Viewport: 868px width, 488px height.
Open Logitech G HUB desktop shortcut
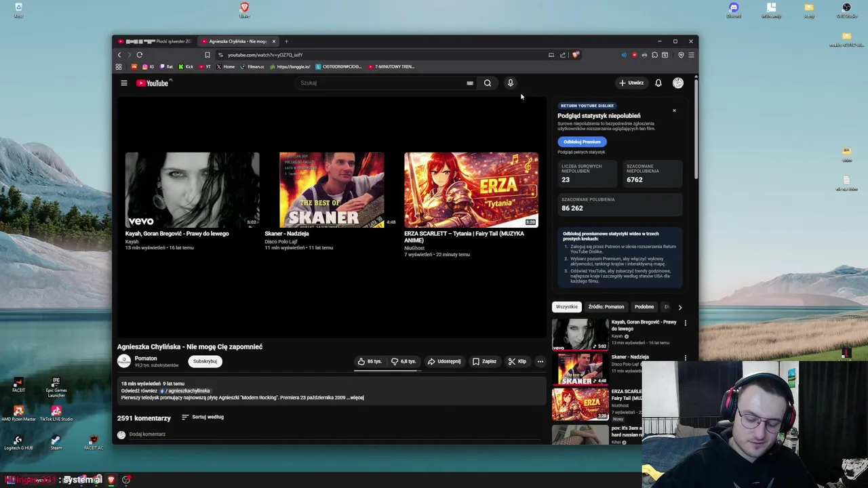(18, 442)
